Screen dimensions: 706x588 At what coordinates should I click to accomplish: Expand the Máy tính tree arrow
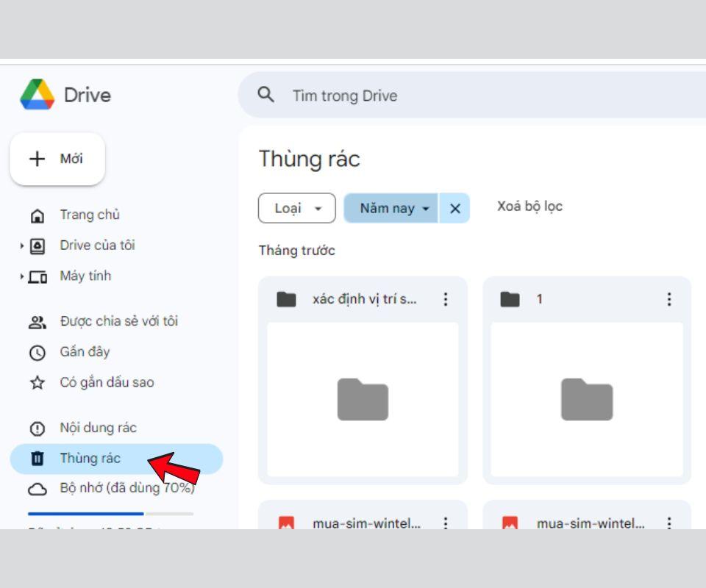pos(22,277)
